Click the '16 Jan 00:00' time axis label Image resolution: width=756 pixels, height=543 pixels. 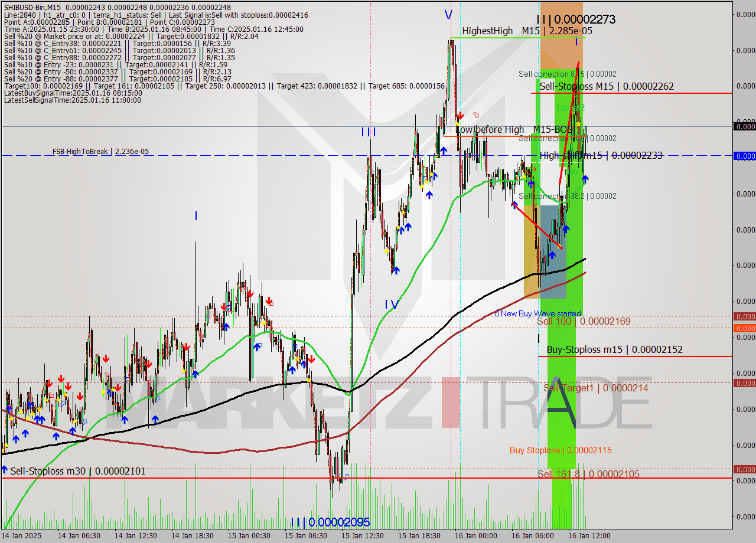[475, 536]
